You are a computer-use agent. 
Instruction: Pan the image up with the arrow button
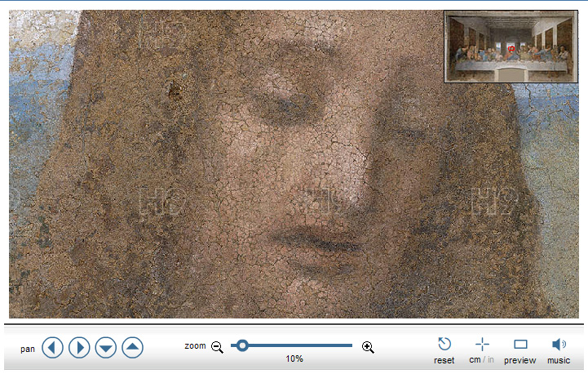[132, 347]
